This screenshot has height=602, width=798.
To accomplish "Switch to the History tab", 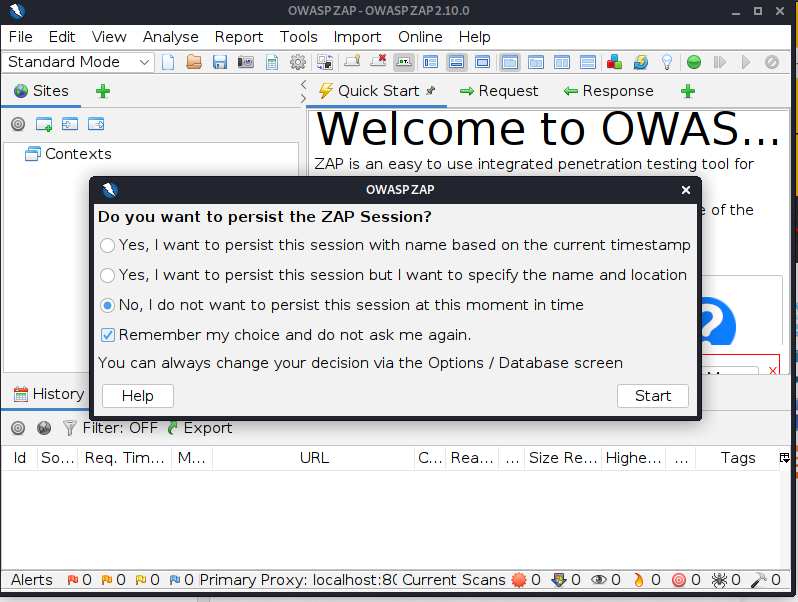I will 49,393.
